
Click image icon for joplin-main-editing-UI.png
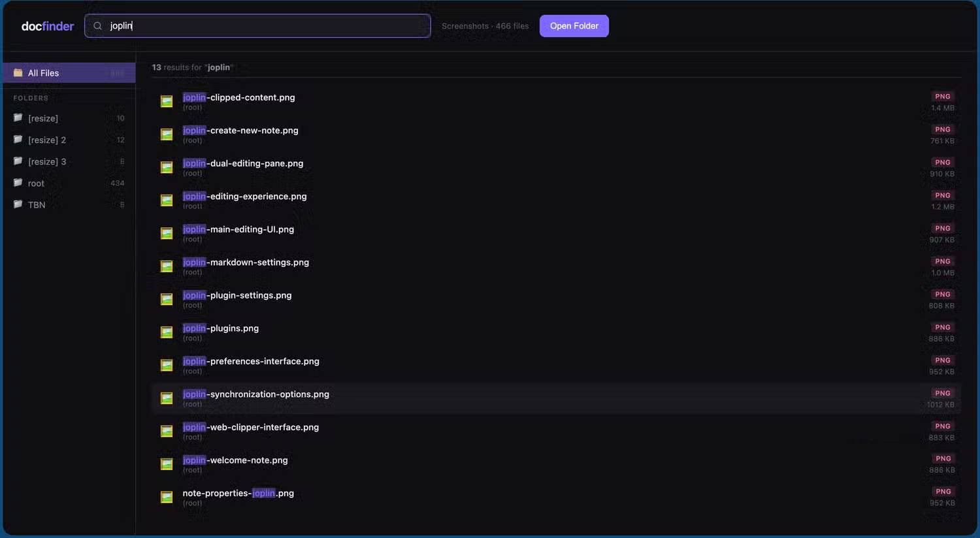click(x=167, y=233)
